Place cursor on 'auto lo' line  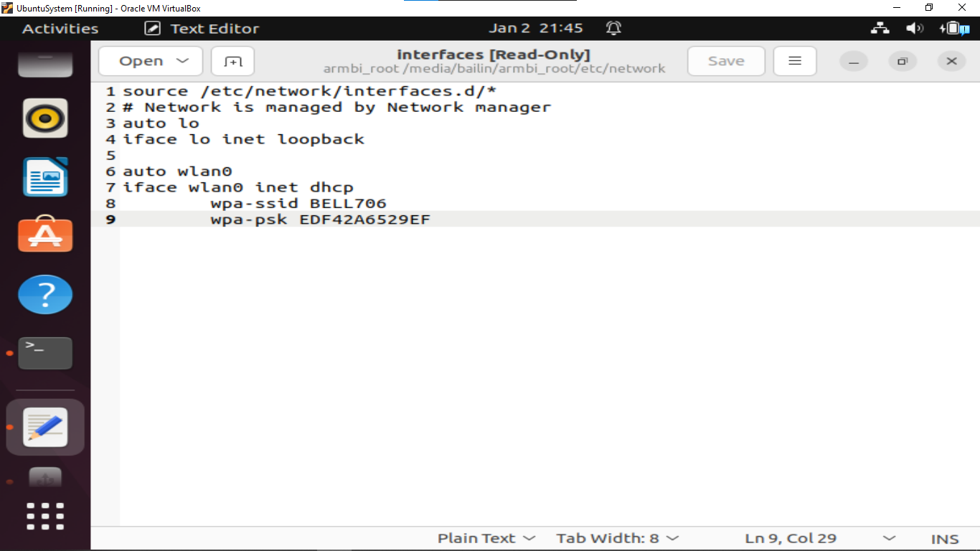click(x=161, y=123)
